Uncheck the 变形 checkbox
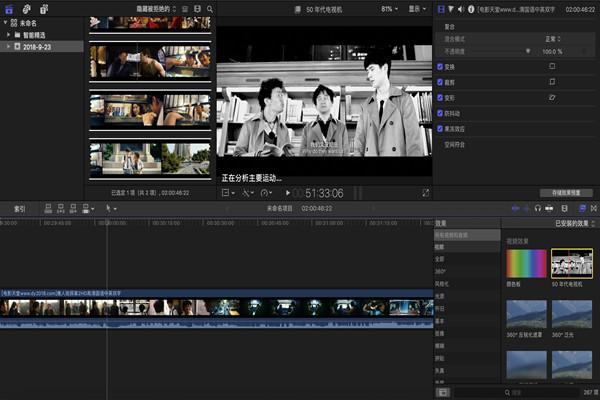This screenshot has width=600, height=400. 440,98
